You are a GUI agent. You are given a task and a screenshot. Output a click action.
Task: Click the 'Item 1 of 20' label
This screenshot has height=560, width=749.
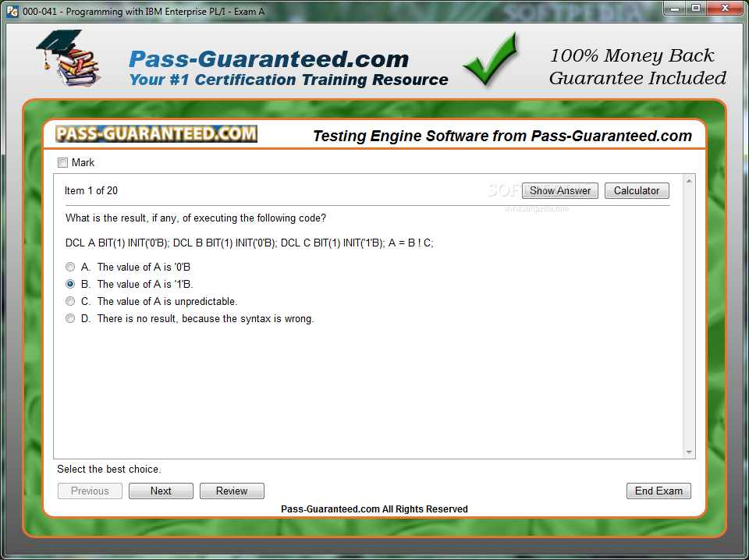(91, 190)
